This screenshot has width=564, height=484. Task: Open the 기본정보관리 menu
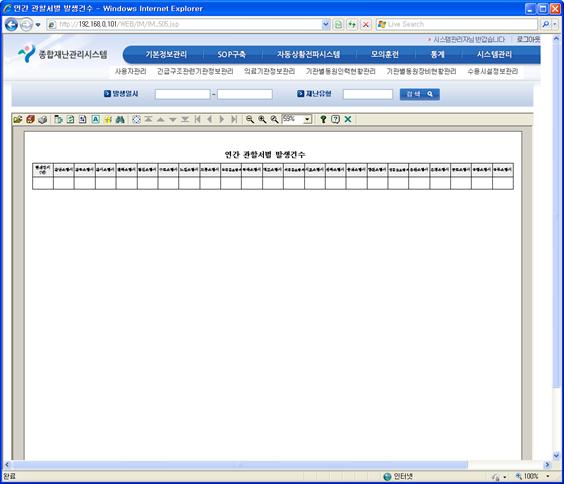pyautogui.click(x=166, y=55)
